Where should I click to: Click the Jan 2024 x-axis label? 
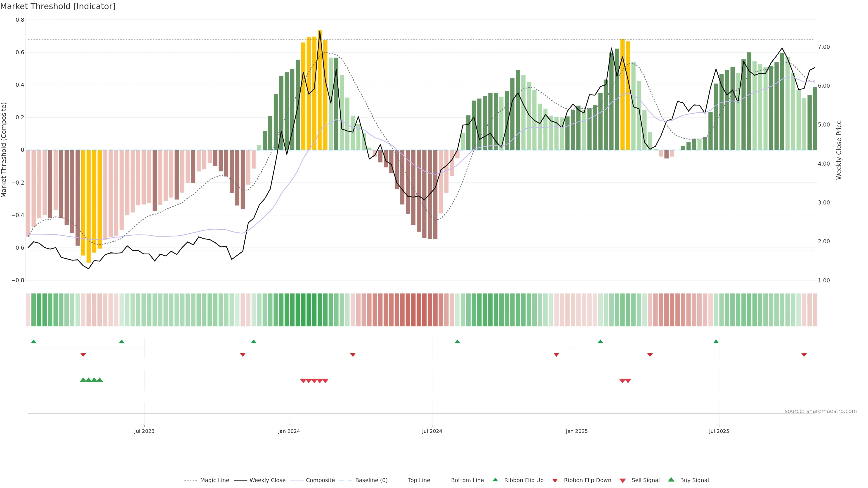[289, 431]
